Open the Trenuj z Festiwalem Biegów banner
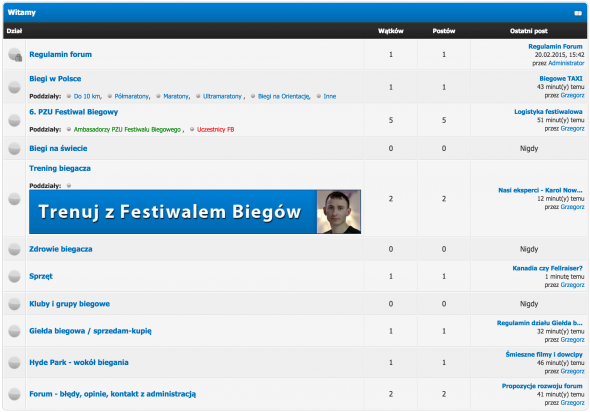Screen dimensions: 590x412 point(195,212)
